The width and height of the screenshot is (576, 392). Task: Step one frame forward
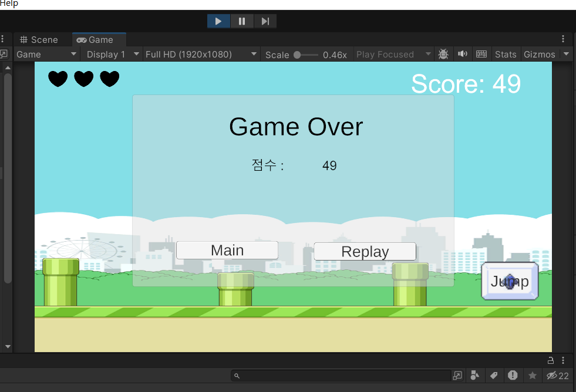coord(265,21)
